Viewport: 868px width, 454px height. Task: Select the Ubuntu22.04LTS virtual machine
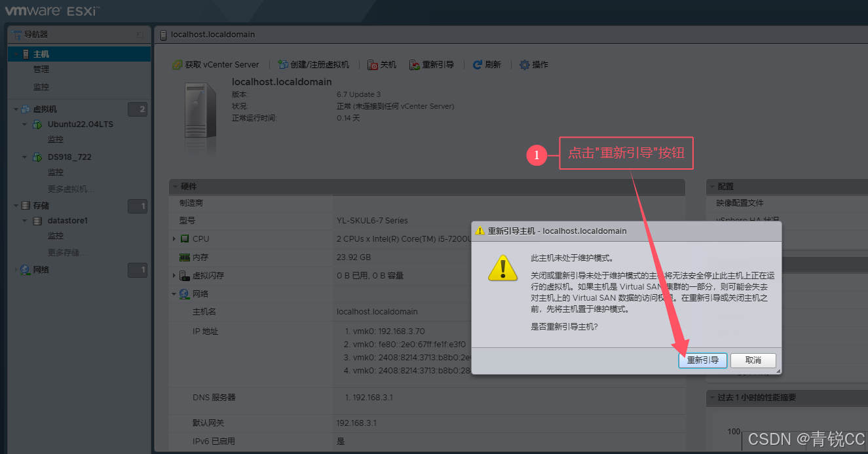point(81,124)
